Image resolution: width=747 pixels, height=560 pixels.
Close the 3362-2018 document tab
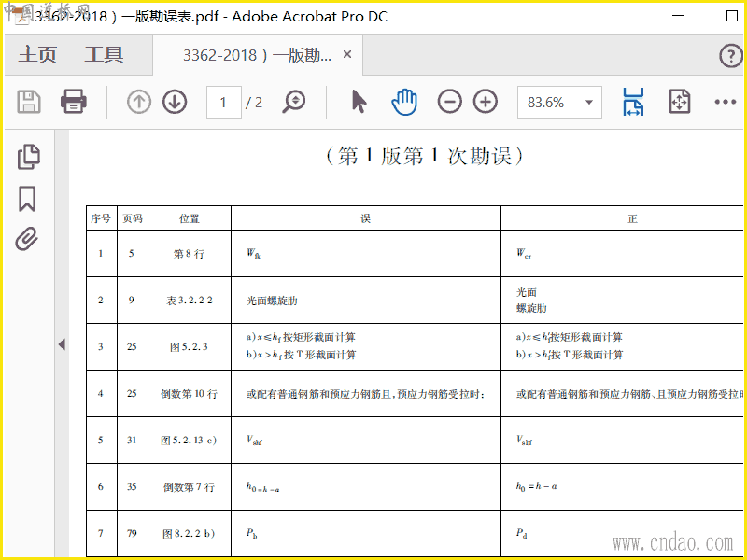347,54
